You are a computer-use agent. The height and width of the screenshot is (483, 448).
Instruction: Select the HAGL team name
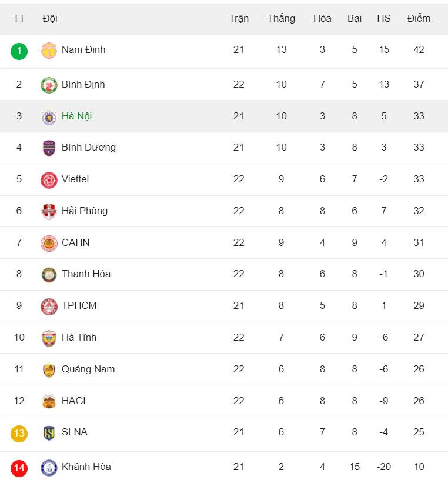[75, 401]
